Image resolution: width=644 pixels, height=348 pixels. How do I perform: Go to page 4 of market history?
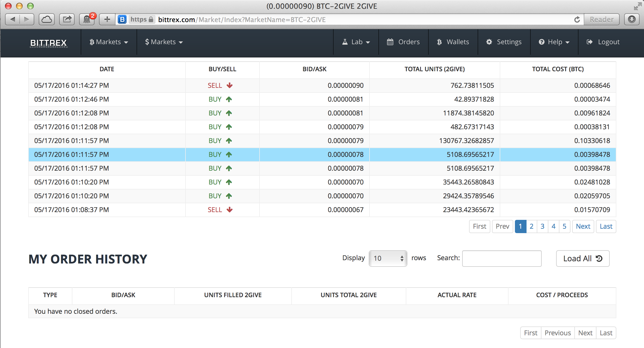554,226
